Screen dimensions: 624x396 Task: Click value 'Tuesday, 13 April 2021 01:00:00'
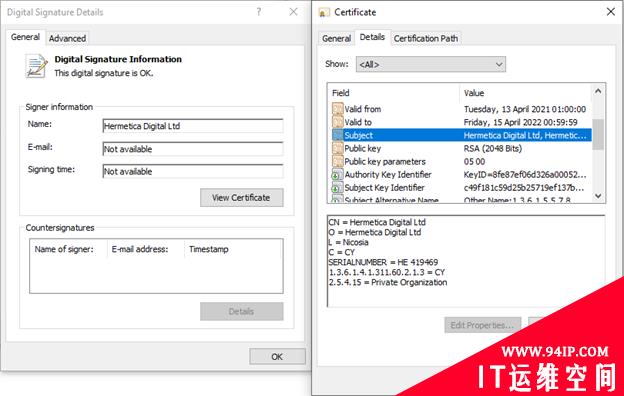point(525,109)
